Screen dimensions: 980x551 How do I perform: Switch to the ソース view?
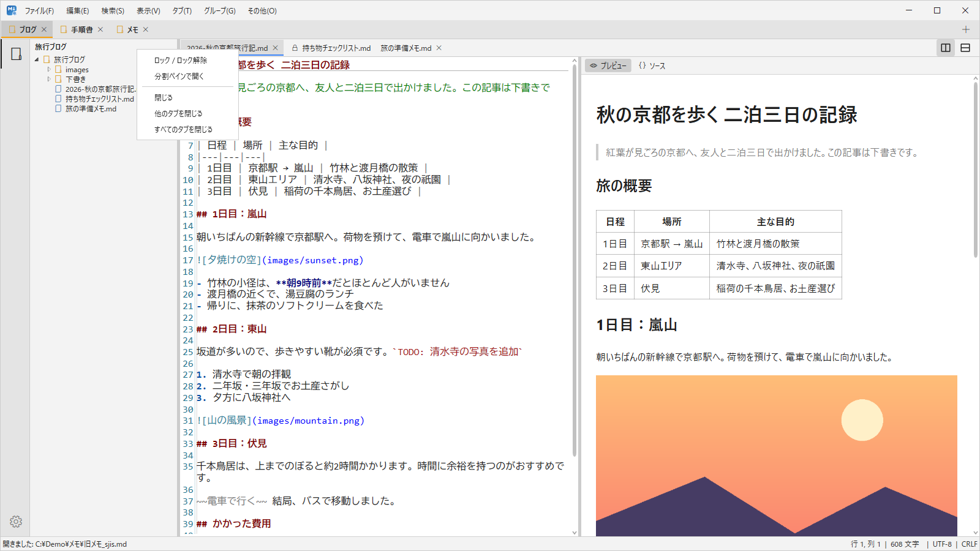[652, 66]
